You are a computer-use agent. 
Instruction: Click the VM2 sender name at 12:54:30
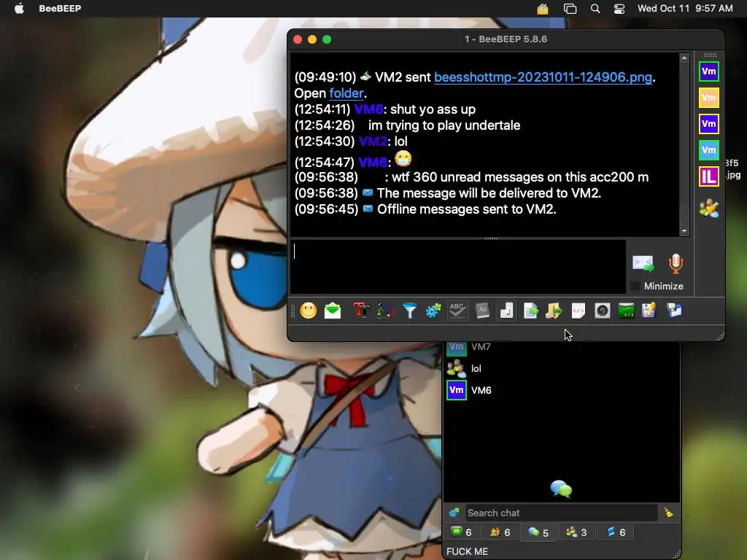(373, 141)
